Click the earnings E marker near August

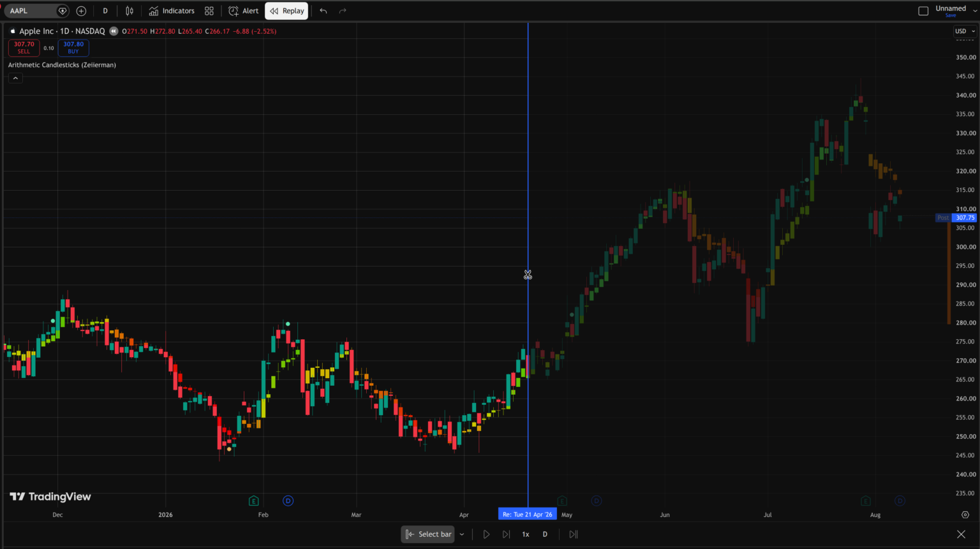tap(866, 501)
